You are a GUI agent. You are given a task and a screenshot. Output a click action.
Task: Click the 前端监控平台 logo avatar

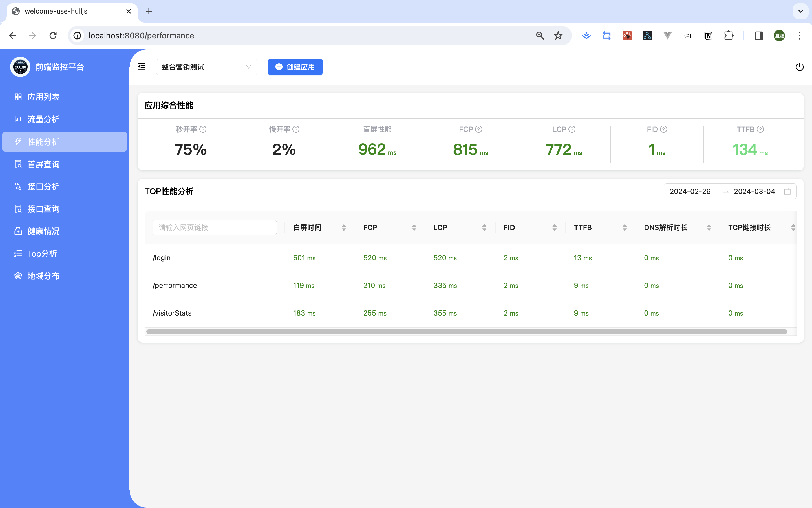tap(20, 67)
